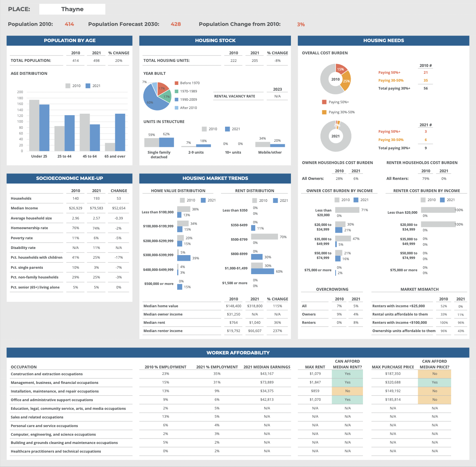Click the Yes cell for Construction median rent

tap(347, 374)
